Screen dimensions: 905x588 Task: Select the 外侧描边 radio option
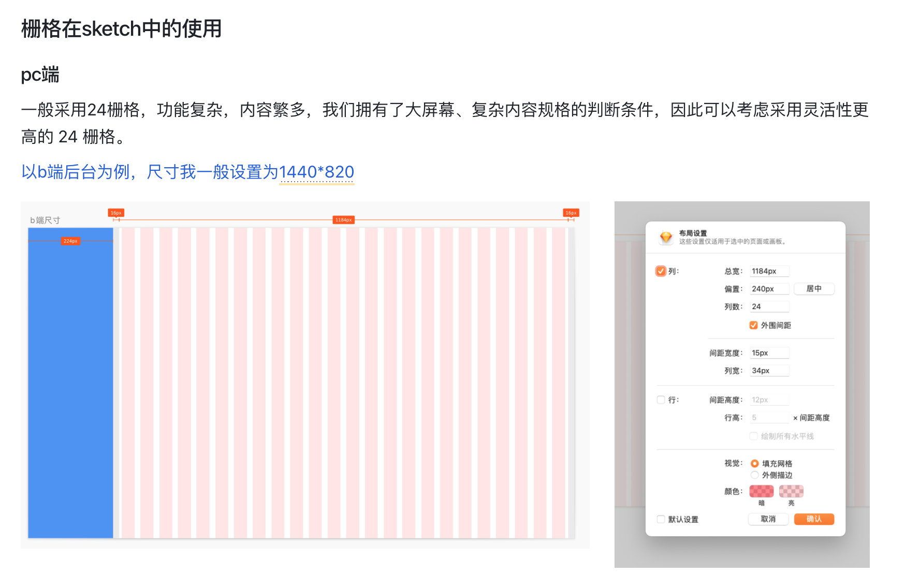[x=755, y=475]
